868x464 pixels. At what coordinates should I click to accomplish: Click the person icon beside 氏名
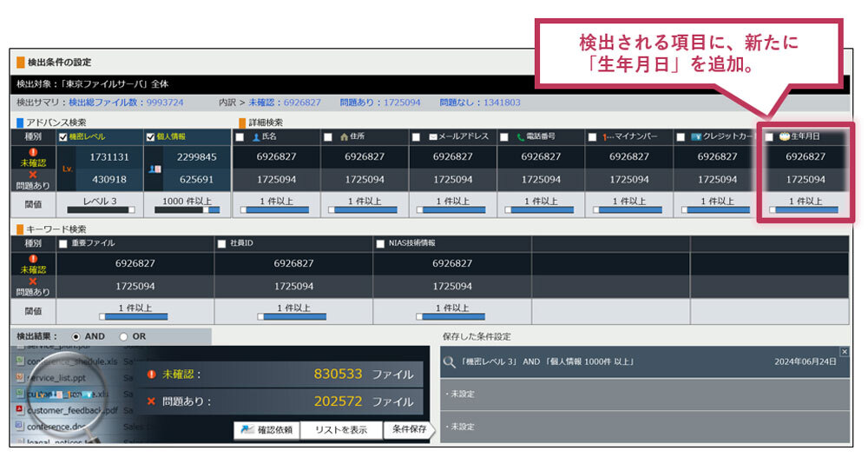tap(256, 137)
